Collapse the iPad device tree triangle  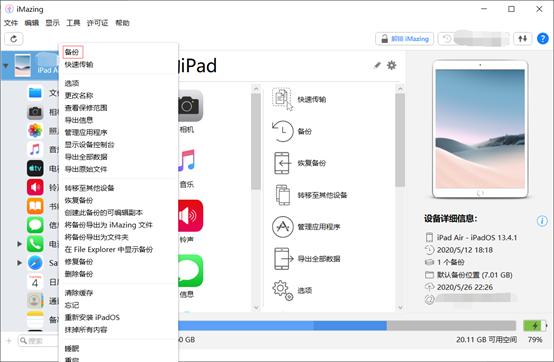pyautogui.click(x=6, y=66)
